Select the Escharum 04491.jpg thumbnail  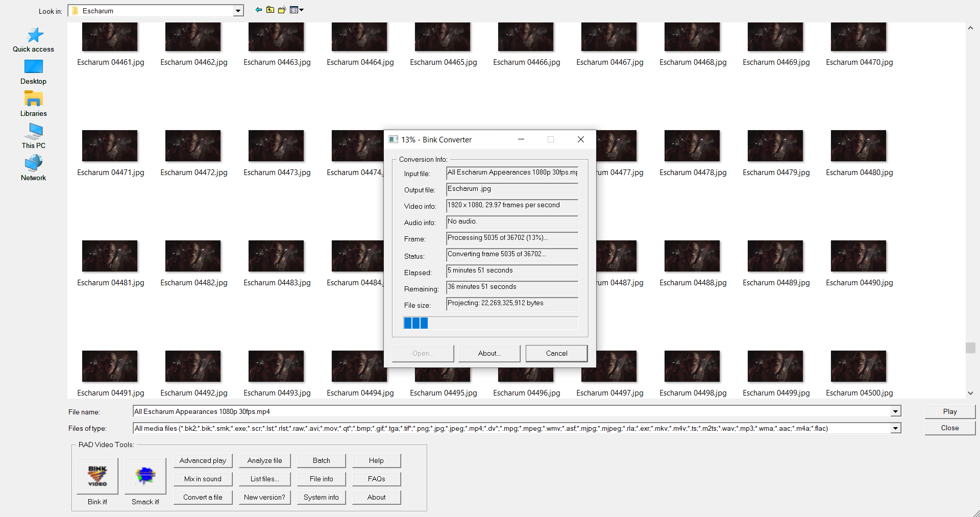click(x=110, y=366)
